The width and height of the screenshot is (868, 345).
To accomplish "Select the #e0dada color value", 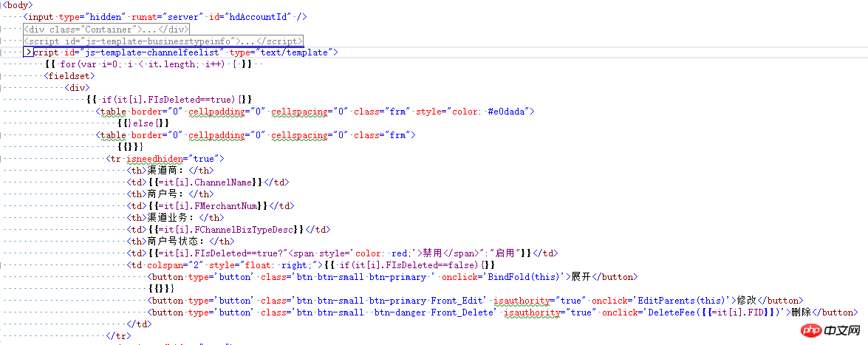I will (x=508, y=112).
